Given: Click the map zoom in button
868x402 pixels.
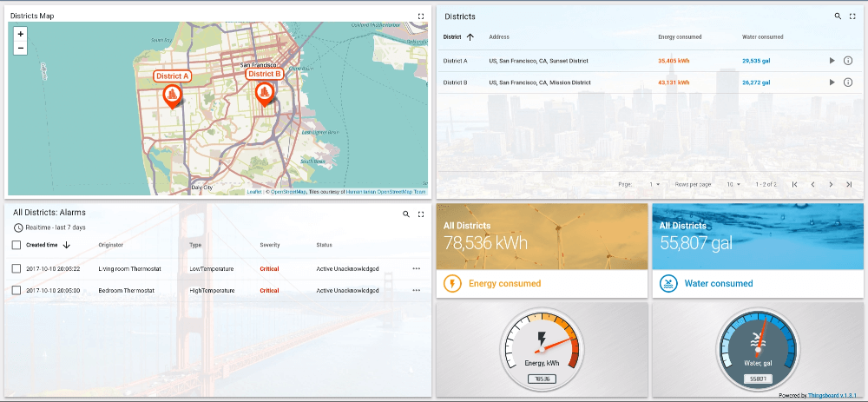Looking at the screenshot, I should pyautogui.click(x=20, y=34).
